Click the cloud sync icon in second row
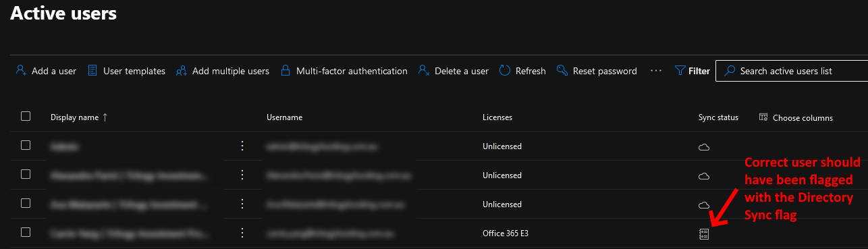The width and height of the screenshot is (868, 249). point(704,176)
